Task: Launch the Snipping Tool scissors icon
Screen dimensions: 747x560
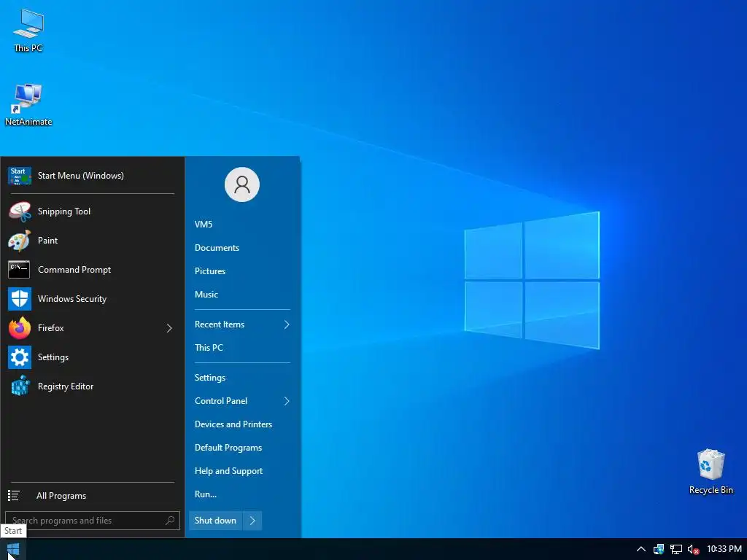Action: [x=20, y=211]
